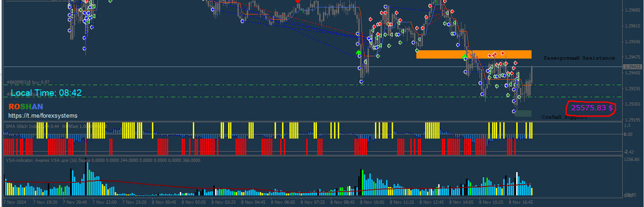Click the 1.29545 price scale value

tap(633, 41)
